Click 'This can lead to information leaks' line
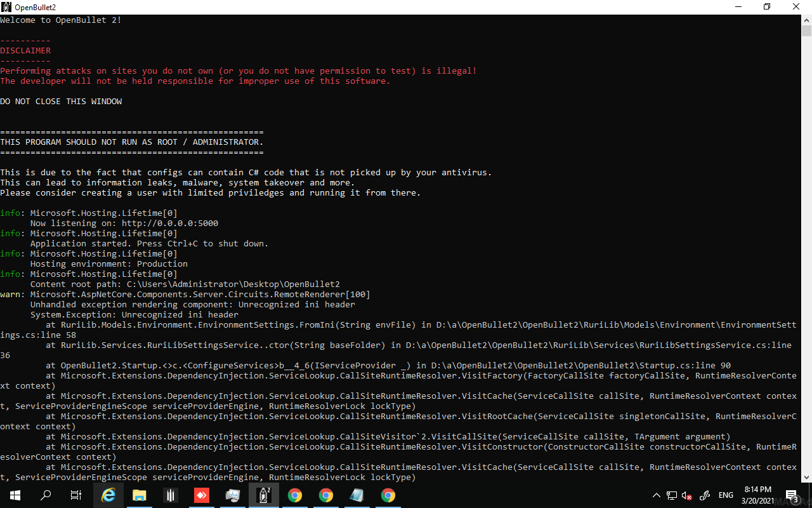This screenshot has height=508, width=812. [178, 183]
